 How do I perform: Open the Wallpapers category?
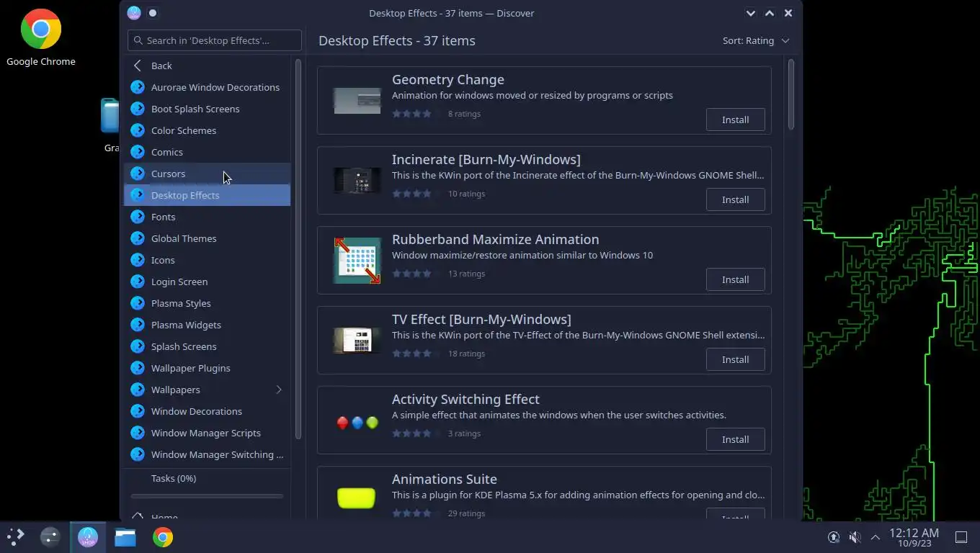208,390
